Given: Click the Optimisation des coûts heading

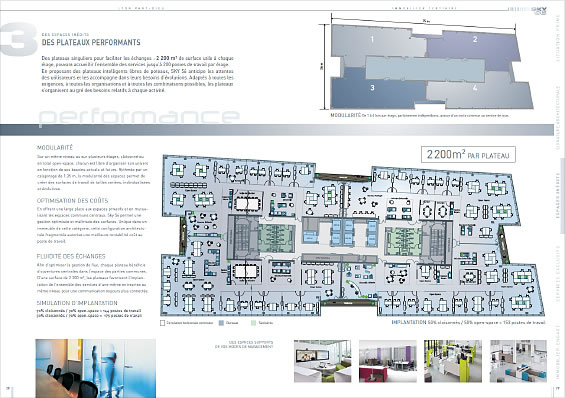Looking at the screenshot, I should 72,201.
